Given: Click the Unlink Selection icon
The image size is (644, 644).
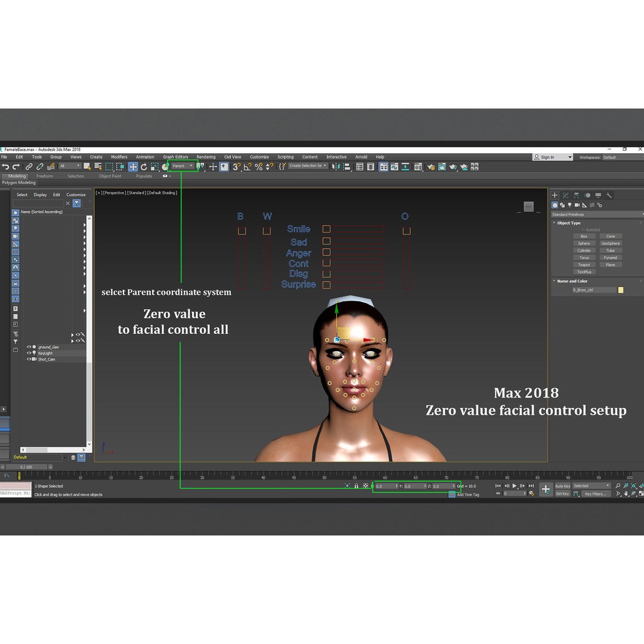Looking at the screenshot, I should (40, 166).
